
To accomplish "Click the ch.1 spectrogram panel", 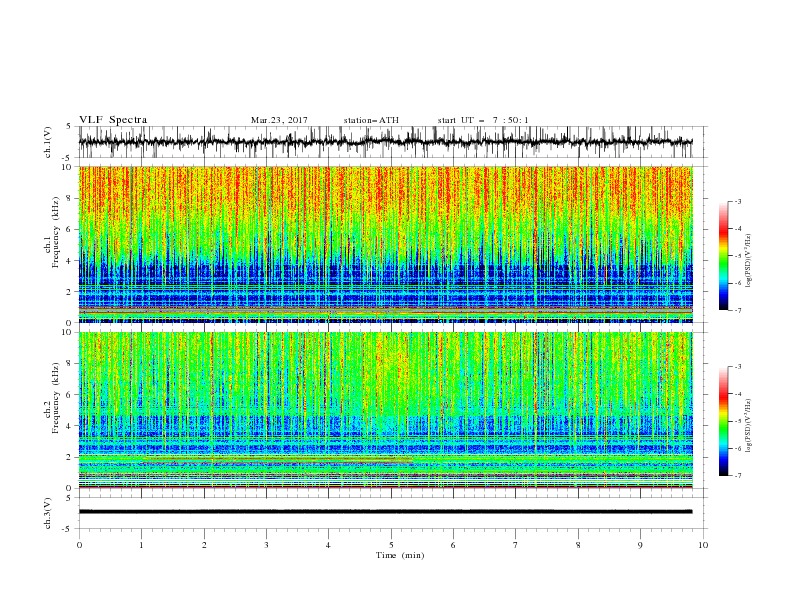I will coord(385,244).
